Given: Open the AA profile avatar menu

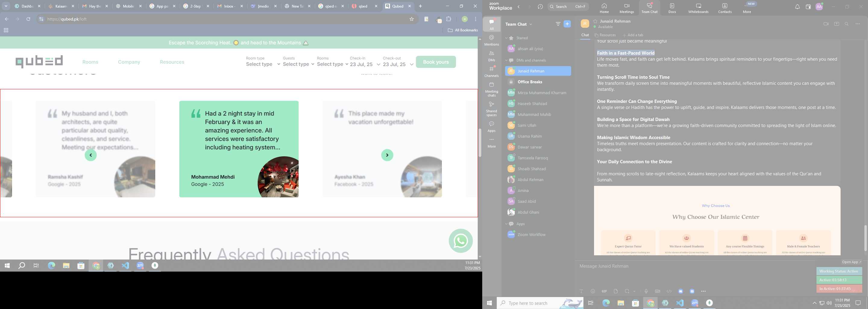Looking at the screenshot, I should click(819, 7).
